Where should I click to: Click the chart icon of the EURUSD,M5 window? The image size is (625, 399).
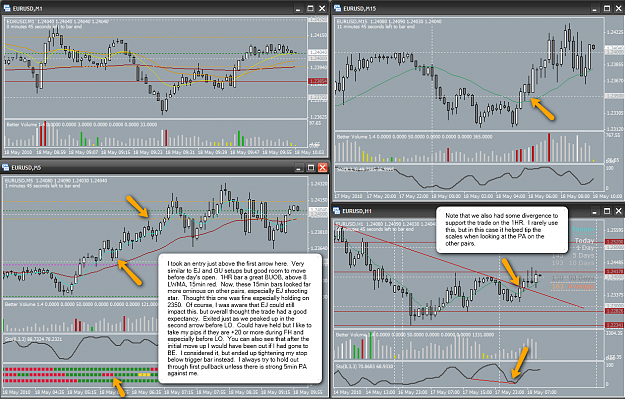pos(6,167)
